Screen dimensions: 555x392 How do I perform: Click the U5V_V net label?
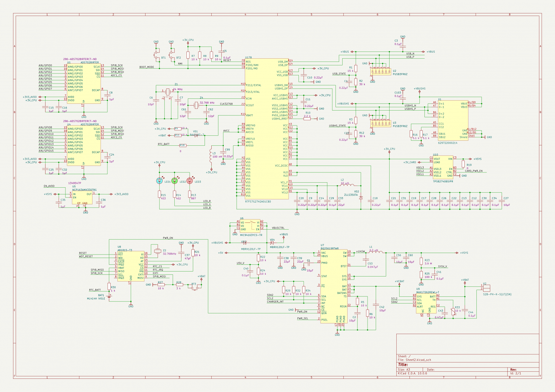[x=240, y=263]
